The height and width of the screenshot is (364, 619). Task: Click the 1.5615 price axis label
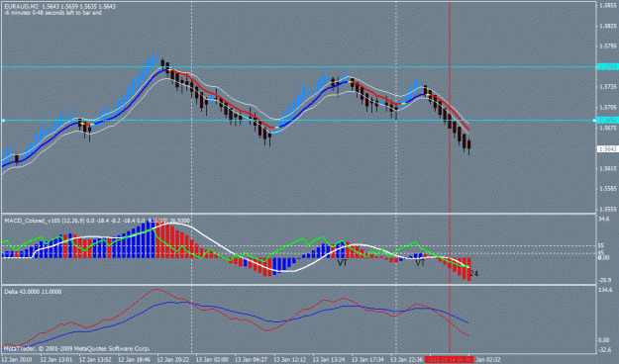point(608,168)
